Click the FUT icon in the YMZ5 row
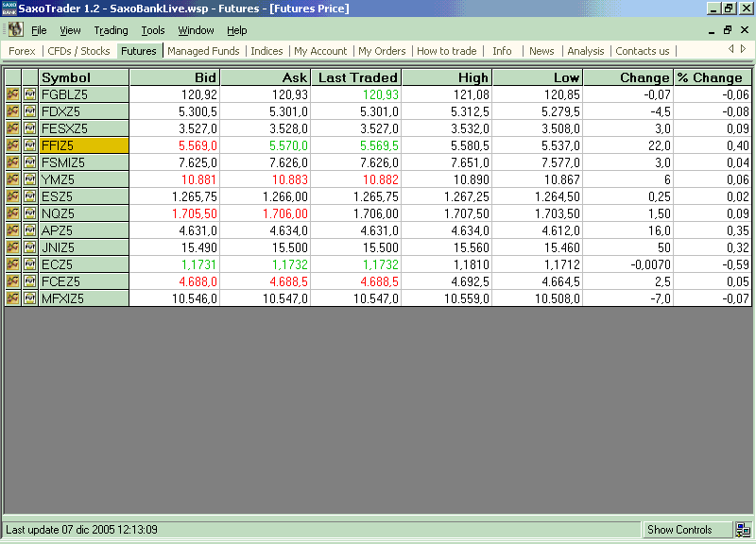 (x=30, y=179)
